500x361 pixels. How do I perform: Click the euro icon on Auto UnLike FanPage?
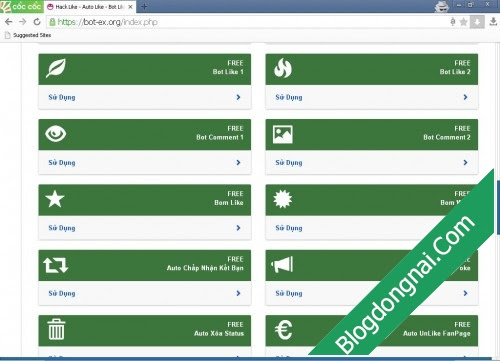click(283, 330)
